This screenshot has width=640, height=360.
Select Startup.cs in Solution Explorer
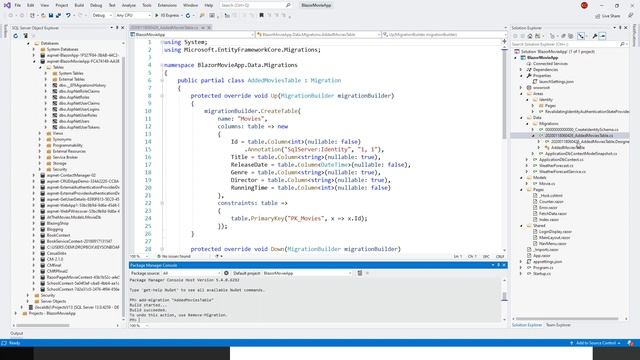coord(542,273)
